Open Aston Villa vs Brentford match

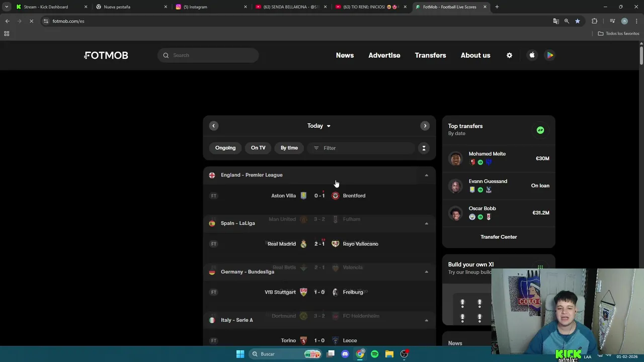click(319, 196)
